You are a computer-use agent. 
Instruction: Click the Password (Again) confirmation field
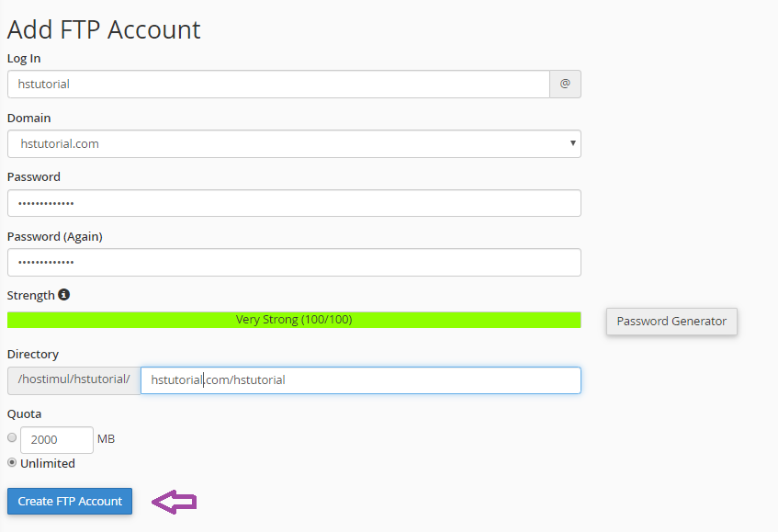294,263
